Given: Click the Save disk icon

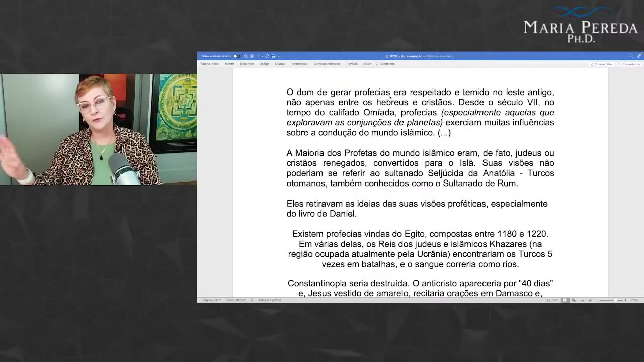Looking at the screenshot, I should 252,56.
